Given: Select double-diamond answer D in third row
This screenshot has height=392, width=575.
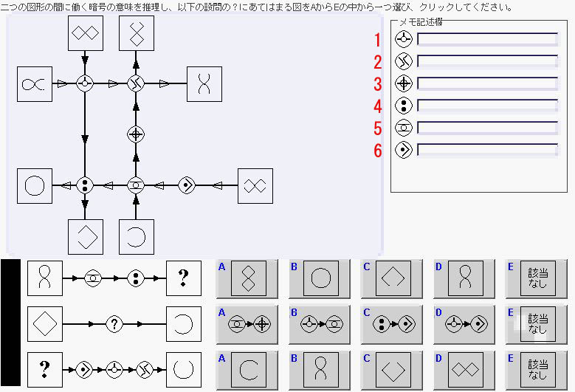Looking at the screenshot, I should [465, 370].
